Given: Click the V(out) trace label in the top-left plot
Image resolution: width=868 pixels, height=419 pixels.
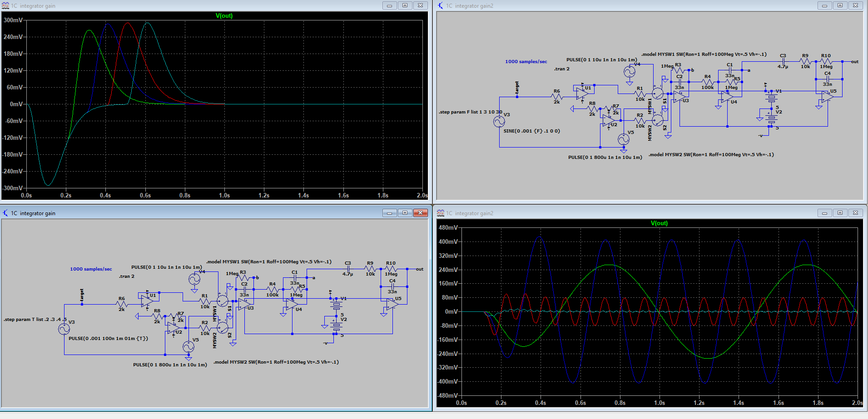Looking at the screenshot, I should tap(224, 15).
